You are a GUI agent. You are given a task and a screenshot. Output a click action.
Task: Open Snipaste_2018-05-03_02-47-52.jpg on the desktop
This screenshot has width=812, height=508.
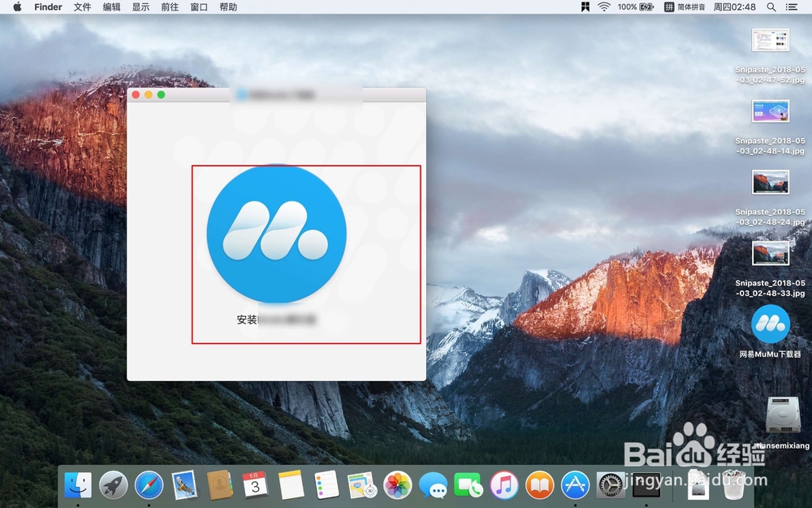[x=770, y=39]
